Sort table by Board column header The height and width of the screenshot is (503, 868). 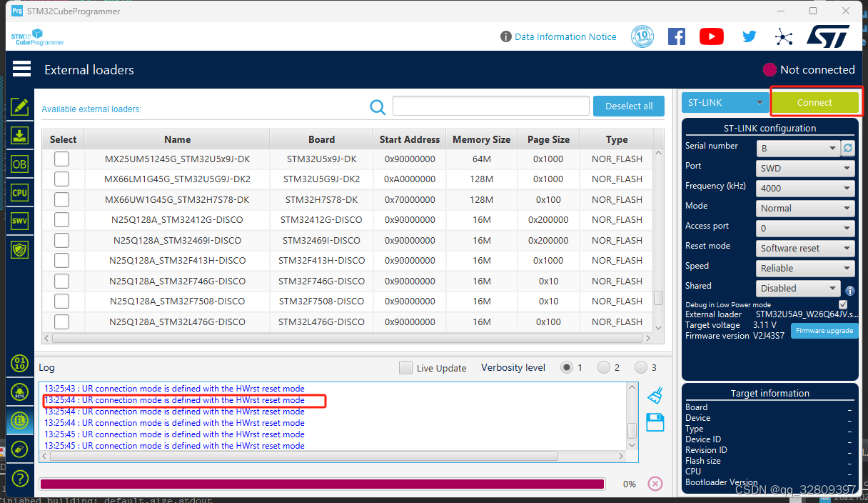tap(321, 139)
